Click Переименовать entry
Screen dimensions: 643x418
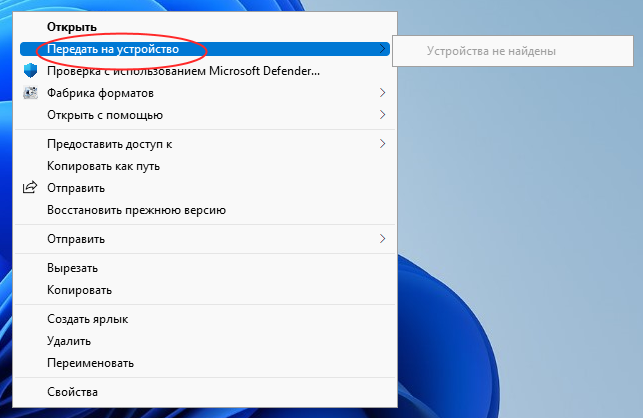click(x=205, y=363)
